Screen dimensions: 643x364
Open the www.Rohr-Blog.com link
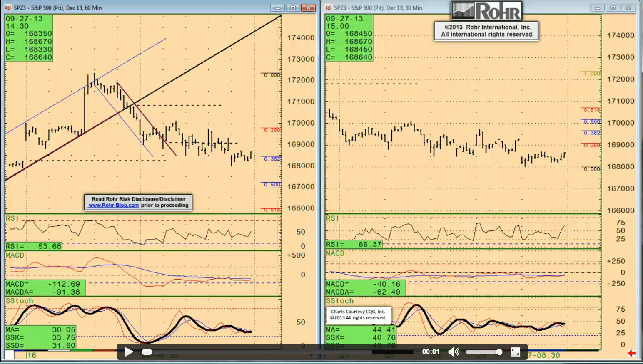(x=114, y=205)
